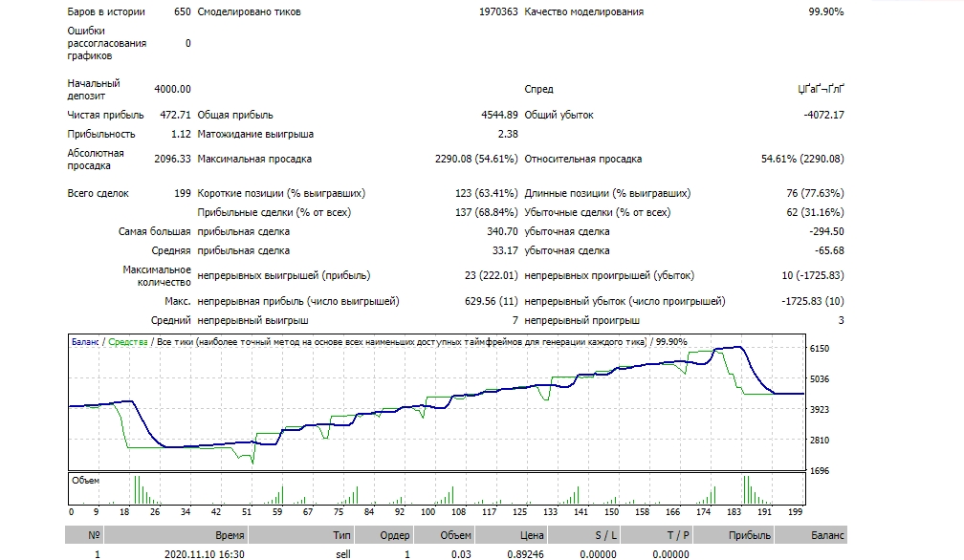Click trade volume cell 0.03

pos(461,554)
